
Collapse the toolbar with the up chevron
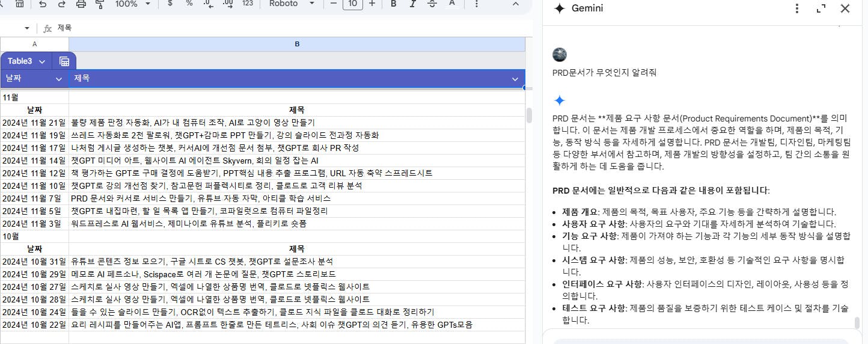click(x=516, y=4)
